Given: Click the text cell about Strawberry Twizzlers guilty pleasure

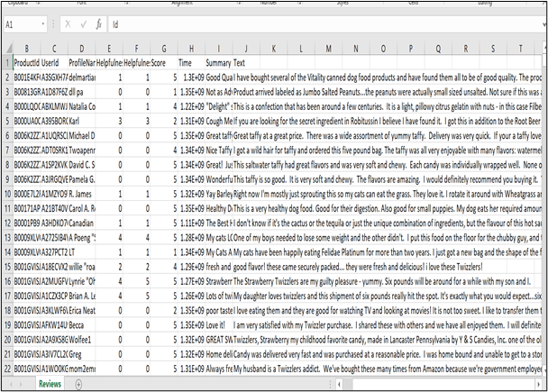Looking at the screenshot, I should pos(381,281).
